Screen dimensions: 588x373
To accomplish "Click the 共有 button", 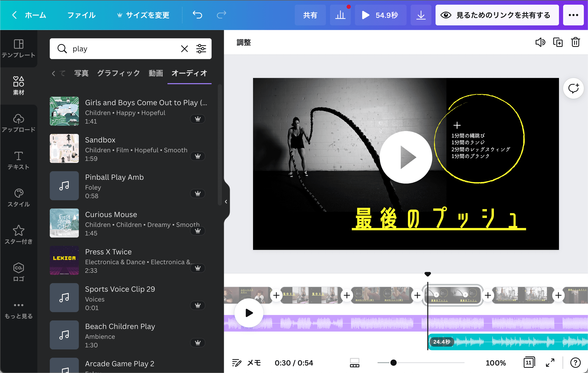I will point(310,15).
